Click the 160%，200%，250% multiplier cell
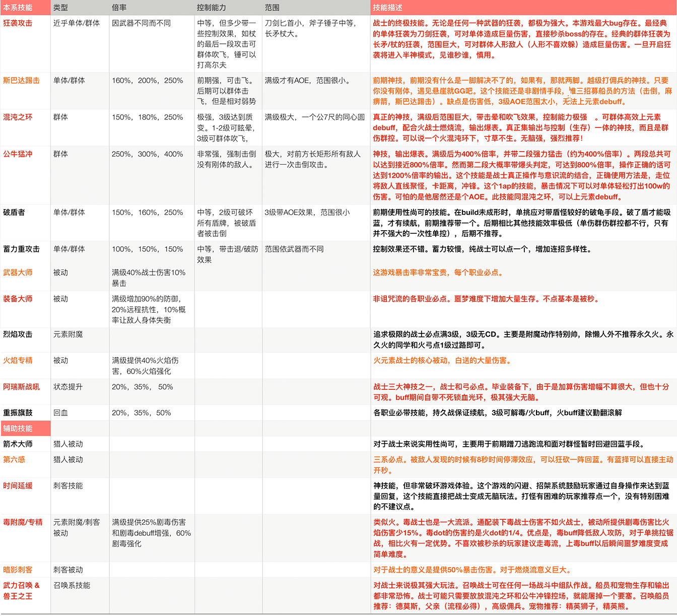The height and width of the screenshot is (616, 677). 152,91
